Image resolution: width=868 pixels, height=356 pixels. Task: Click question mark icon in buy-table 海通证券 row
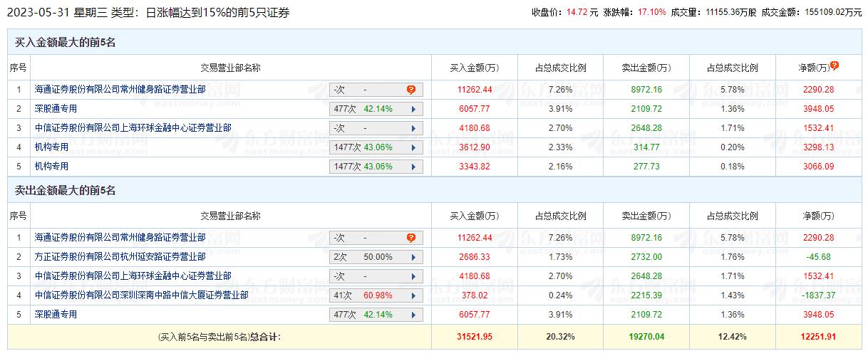click(411, 90)
